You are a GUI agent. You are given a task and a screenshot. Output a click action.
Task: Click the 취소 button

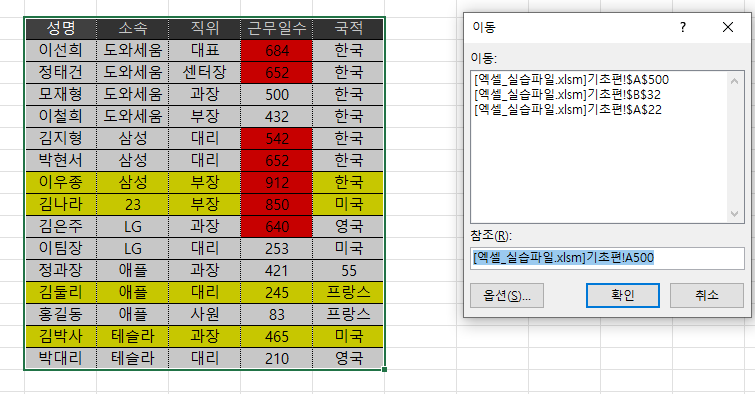pos(706,295)
